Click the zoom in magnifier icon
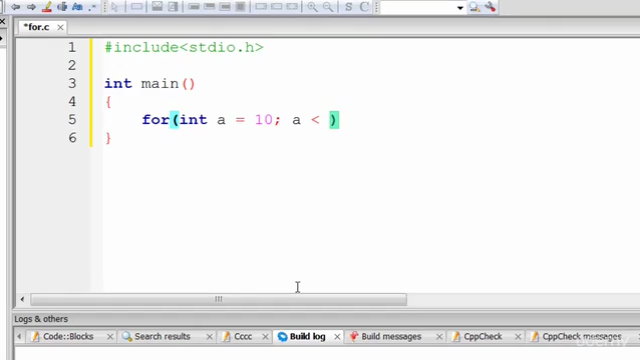Image resolution: width=640 pixels, height=360 pixels. pos(312,7)
